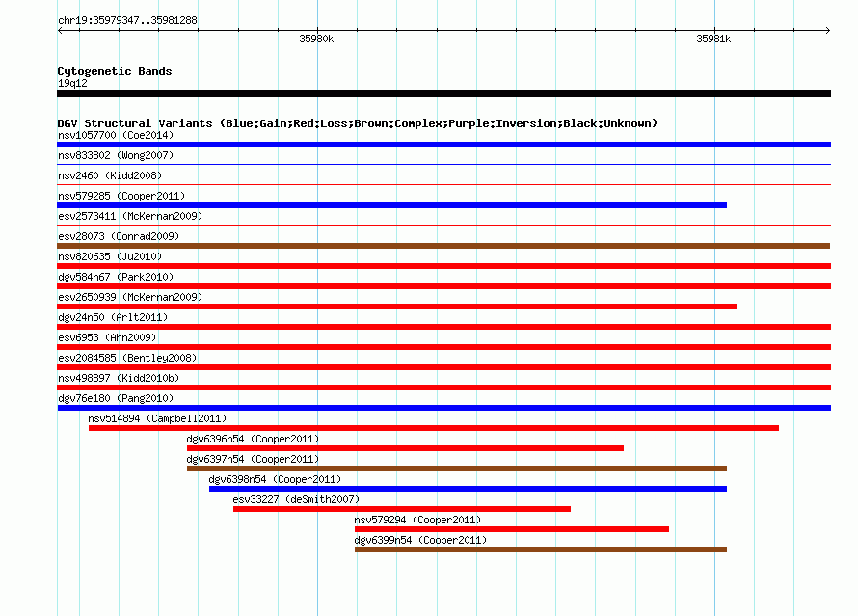Select the esv2084585 red loss bar
This screenshot has height=616, width=858.
pyautogui.click(x=443, y=367)
